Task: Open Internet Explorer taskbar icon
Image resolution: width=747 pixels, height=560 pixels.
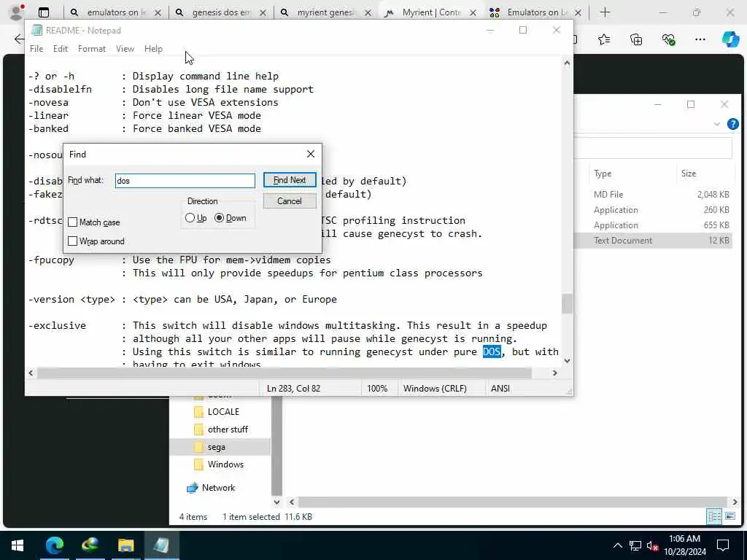Action: 90,545
